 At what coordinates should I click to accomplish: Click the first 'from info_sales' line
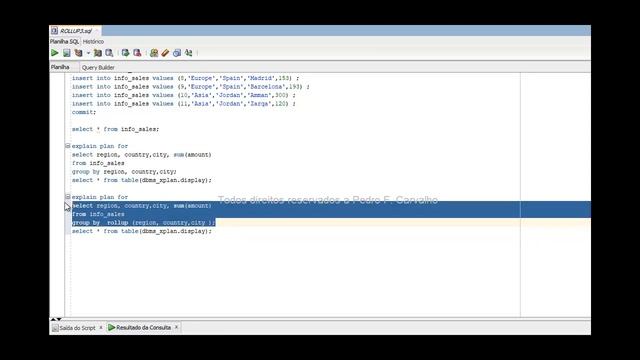point(98,163)
